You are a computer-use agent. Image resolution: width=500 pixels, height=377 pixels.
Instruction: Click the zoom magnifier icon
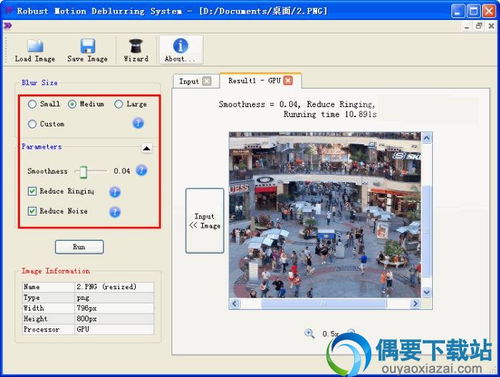(x=310, y=333)
